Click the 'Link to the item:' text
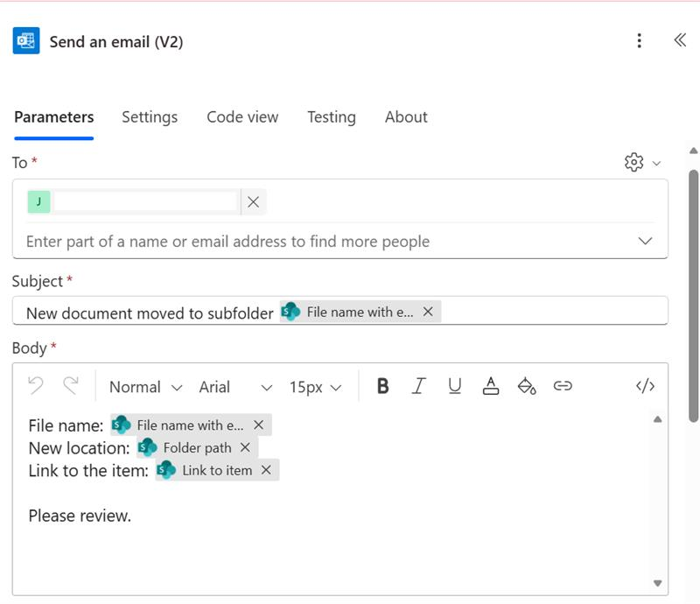The height and width of the screenshot is (604, 700). 88,471
